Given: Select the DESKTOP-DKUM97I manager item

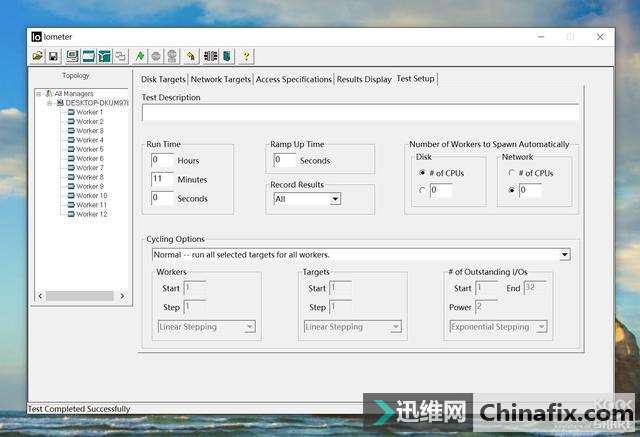Looking at the screenshot, I should point(97,103).
